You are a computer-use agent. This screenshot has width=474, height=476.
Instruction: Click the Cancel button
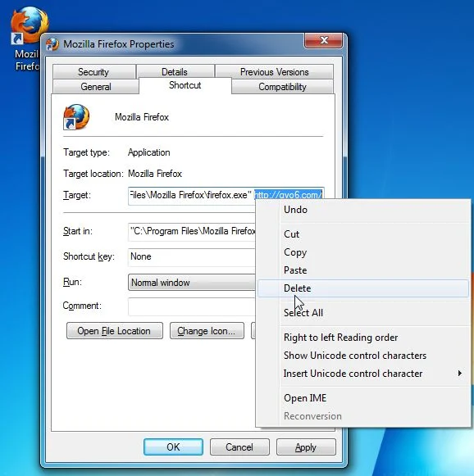tap(239, 447)
